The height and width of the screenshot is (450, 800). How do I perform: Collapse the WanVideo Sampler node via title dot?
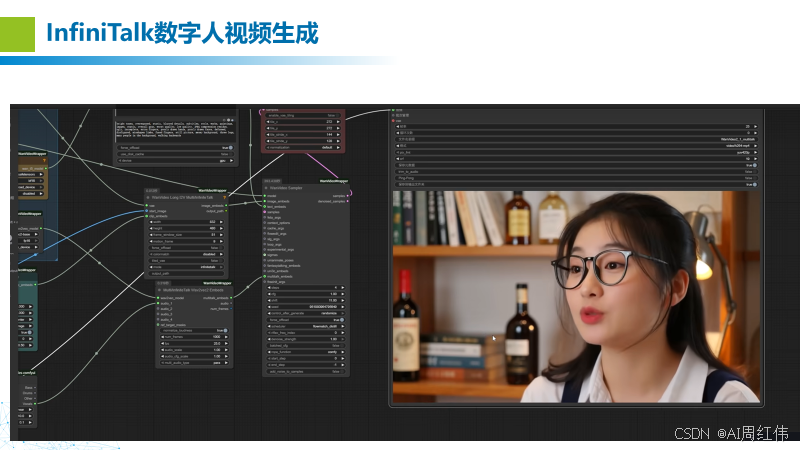(x=266, y=188)
